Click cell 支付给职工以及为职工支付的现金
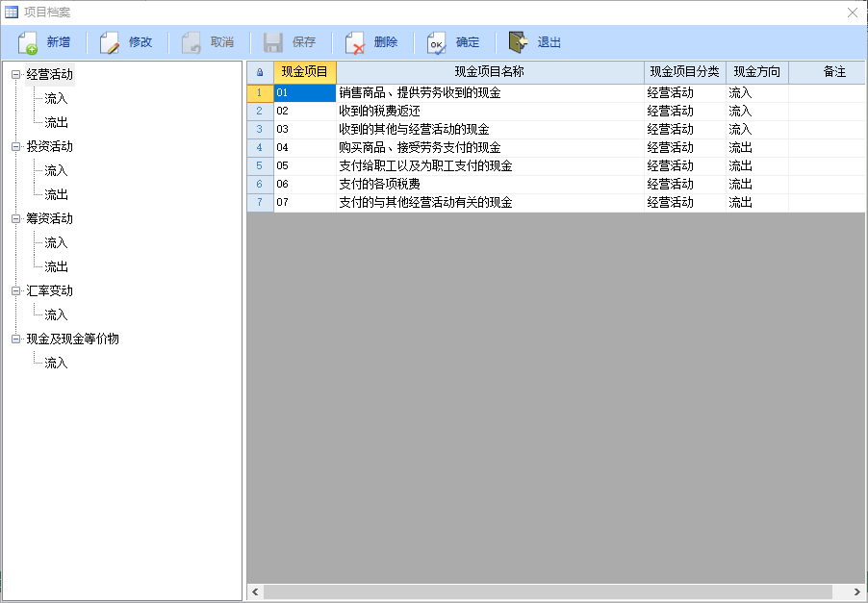868x603 pixels. (490, 166)
